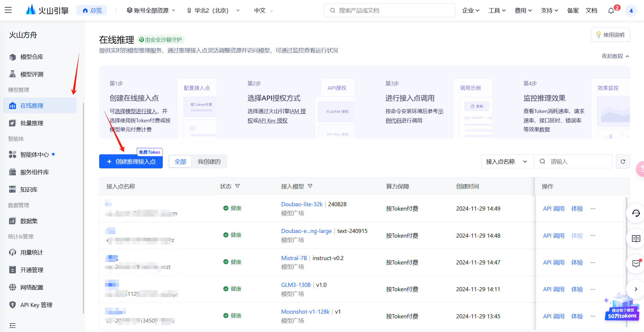Image resolution: width=644 pixels, height=332 pixels.
Task: Click the notification bell icon
Action: [x=611, y=11]
